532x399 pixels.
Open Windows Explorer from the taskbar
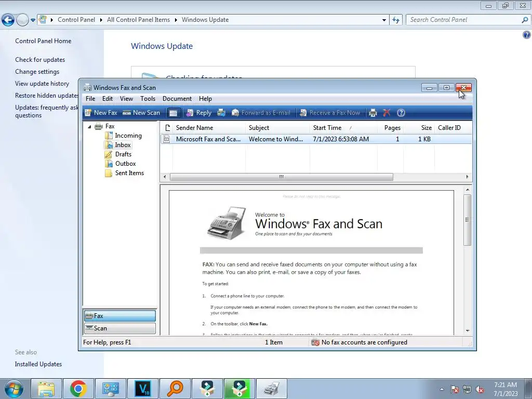click(x=46, y=389)
